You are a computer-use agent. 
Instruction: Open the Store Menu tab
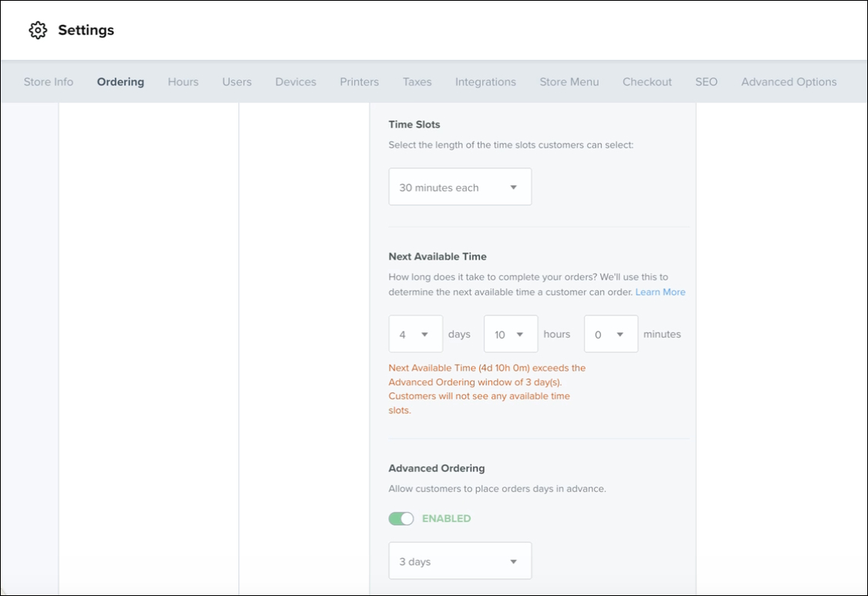click(x=569, y=82)
